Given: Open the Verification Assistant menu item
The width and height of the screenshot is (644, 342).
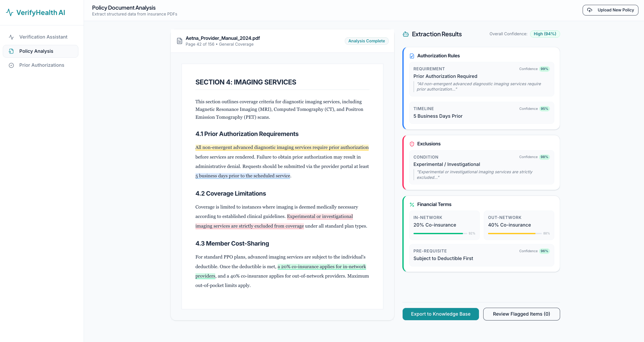Looking at the screenshot, I should pyautogui.click(x=43, y=37).
